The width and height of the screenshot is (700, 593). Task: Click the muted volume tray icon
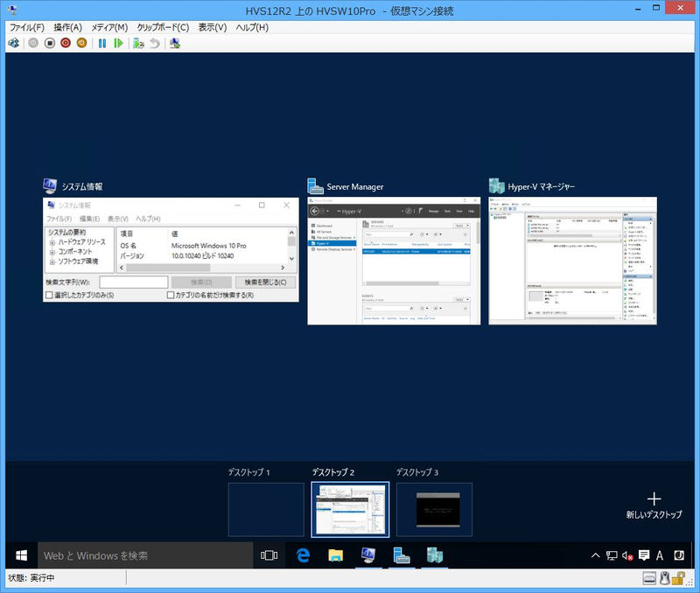[627, 556]
